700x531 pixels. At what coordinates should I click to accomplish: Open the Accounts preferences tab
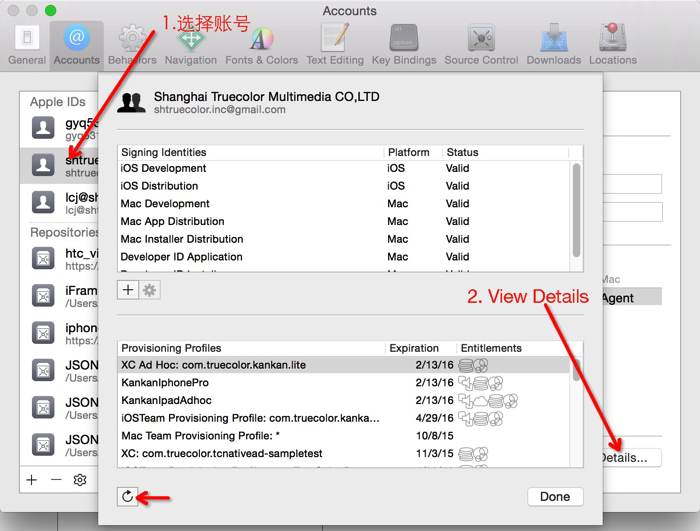coord(77,45)
